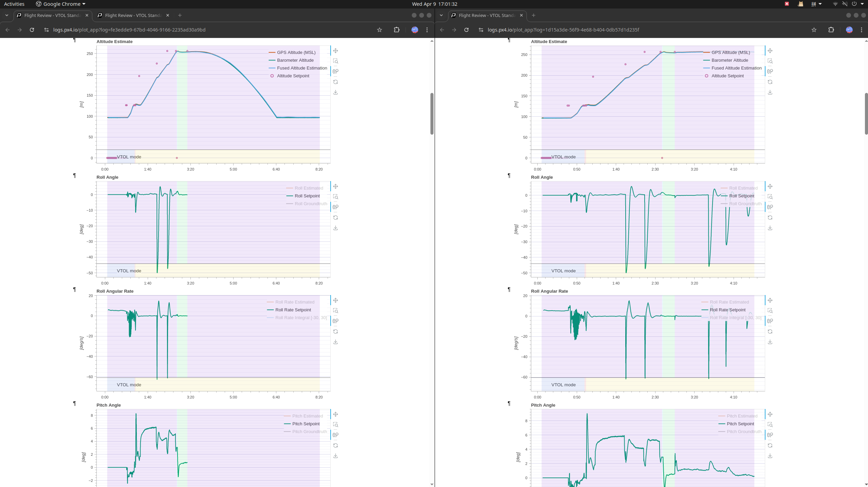Switch to second Flight Review tab in left window

click(133, 15)
